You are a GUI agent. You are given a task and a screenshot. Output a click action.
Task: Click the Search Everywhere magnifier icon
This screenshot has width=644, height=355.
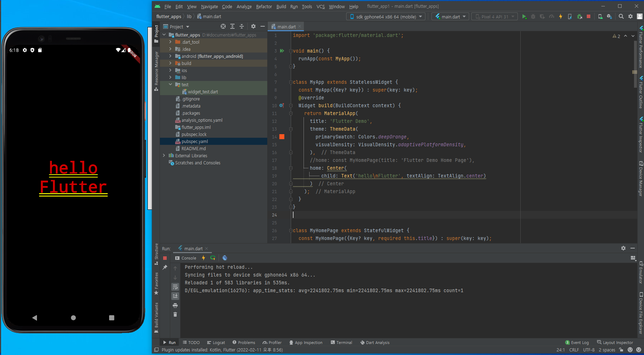pyautogui.click(x=621, y=17)
